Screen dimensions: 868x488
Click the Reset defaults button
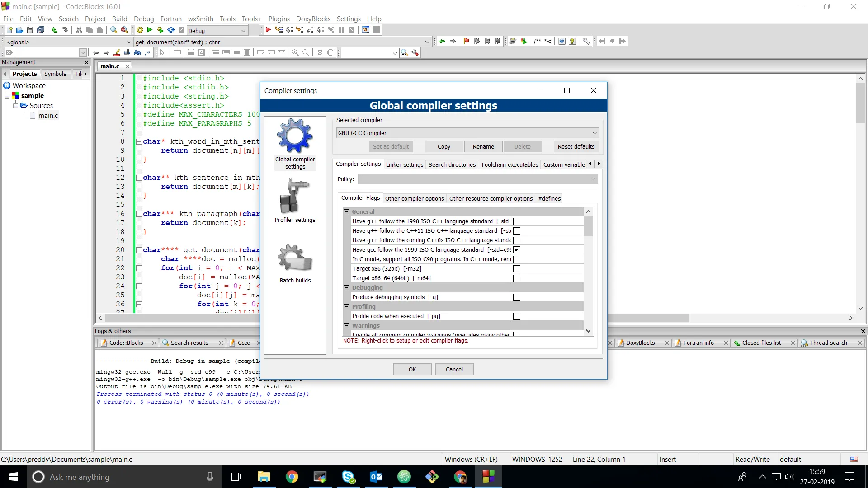576,146
